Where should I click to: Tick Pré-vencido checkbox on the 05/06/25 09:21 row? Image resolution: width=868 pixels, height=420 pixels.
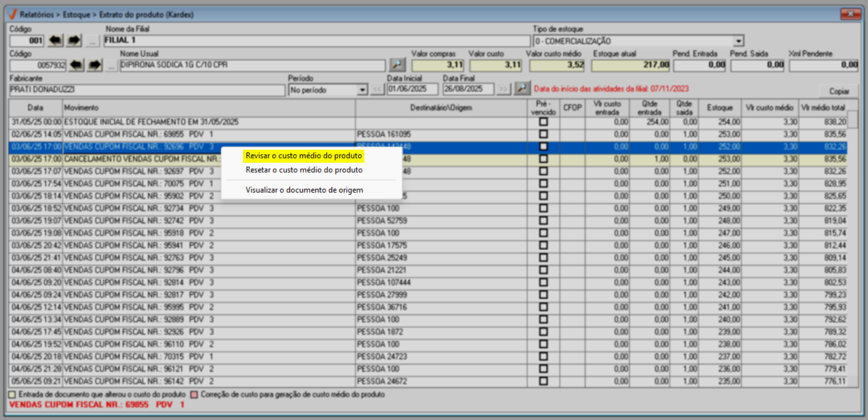click(x=543, y=381)
